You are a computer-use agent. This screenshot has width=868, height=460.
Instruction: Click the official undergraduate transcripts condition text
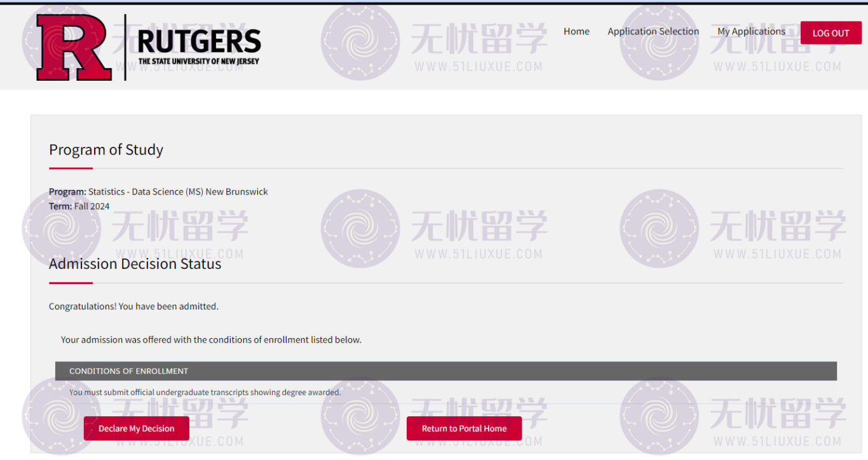tap(205, 393)
